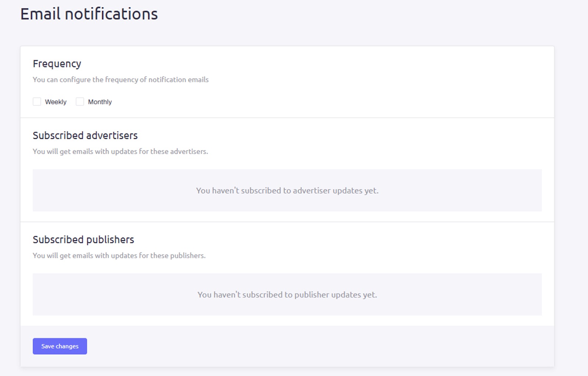Click the Save changes button

[x=60, y=346]
